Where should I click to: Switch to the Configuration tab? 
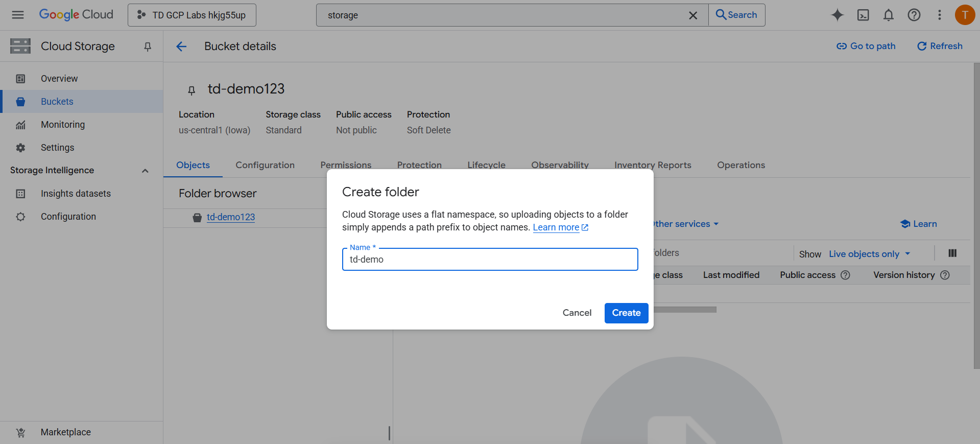[265, 165]
